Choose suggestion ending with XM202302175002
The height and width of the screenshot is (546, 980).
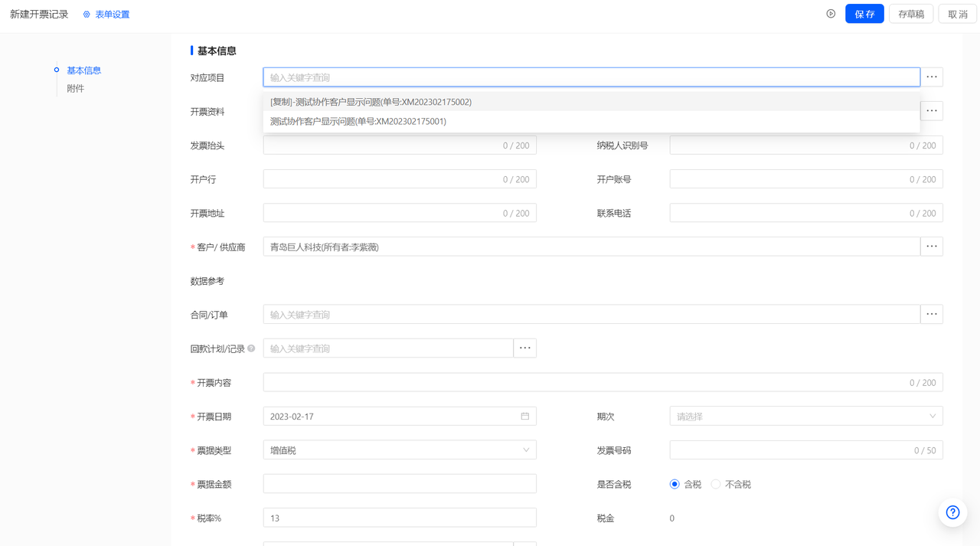click(x=371, y=102)
